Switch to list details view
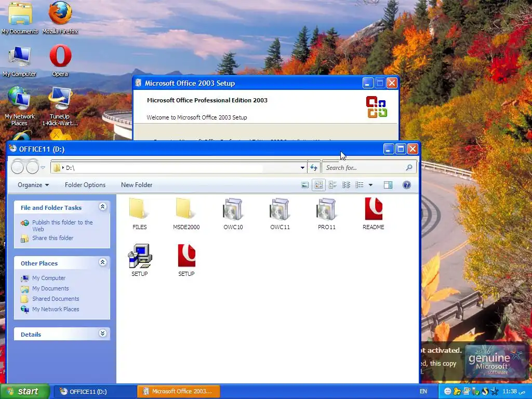The height and width of the screenshot is (399, 532). (x=360, y=185)
